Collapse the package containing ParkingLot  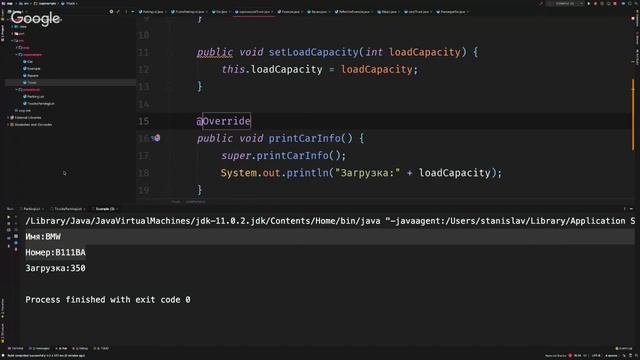(16, 90)
